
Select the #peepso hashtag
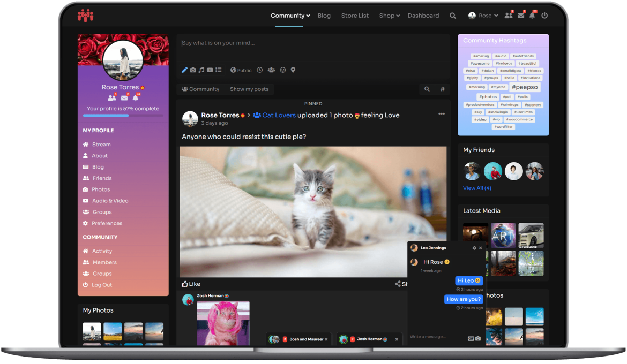coord(525,87)
